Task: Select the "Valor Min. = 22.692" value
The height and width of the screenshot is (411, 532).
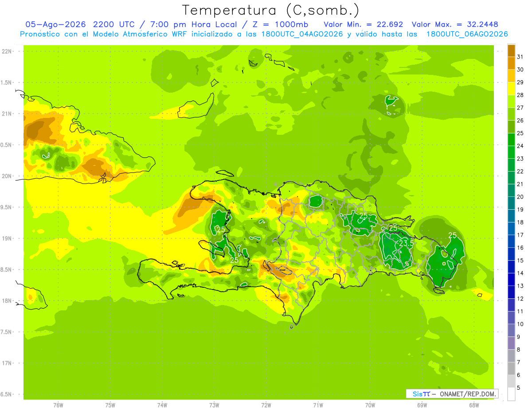Action: [x=364, y=24]
